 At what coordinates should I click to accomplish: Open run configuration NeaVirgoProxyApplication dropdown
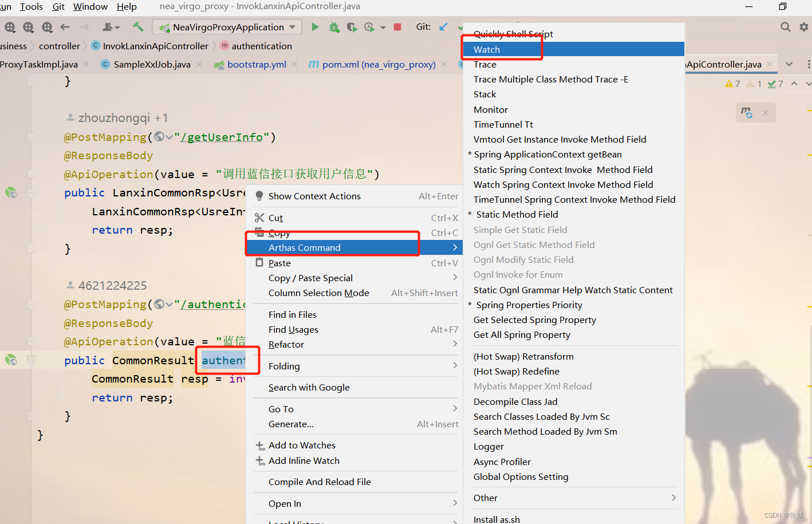coord(227,27)
